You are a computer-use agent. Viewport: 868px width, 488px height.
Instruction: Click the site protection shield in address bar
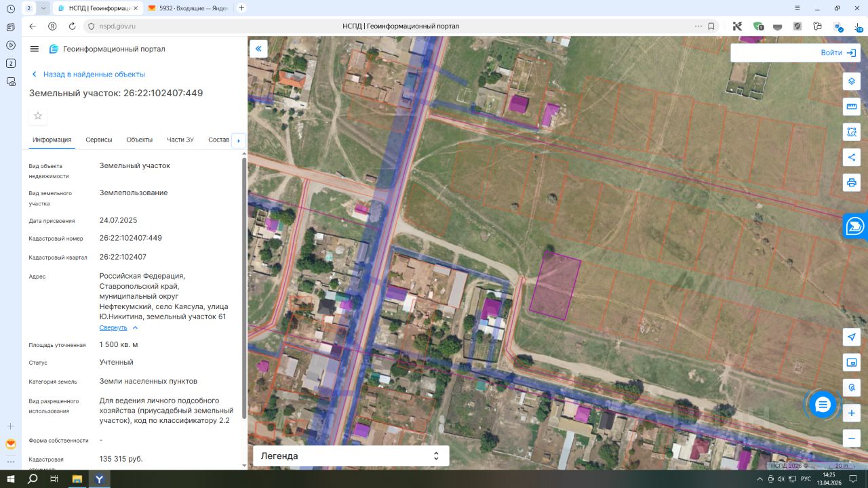tap(92, 26)
